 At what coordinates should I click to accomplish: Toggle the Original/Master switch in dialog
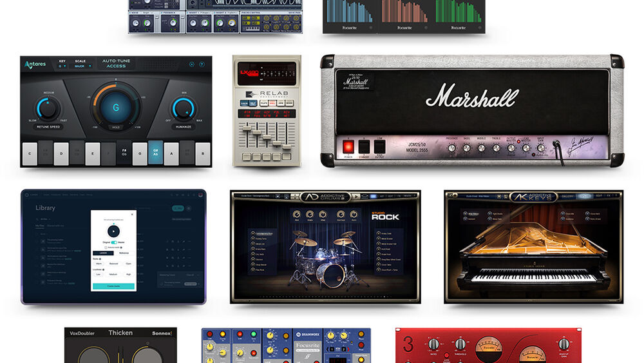coord(114,242)
